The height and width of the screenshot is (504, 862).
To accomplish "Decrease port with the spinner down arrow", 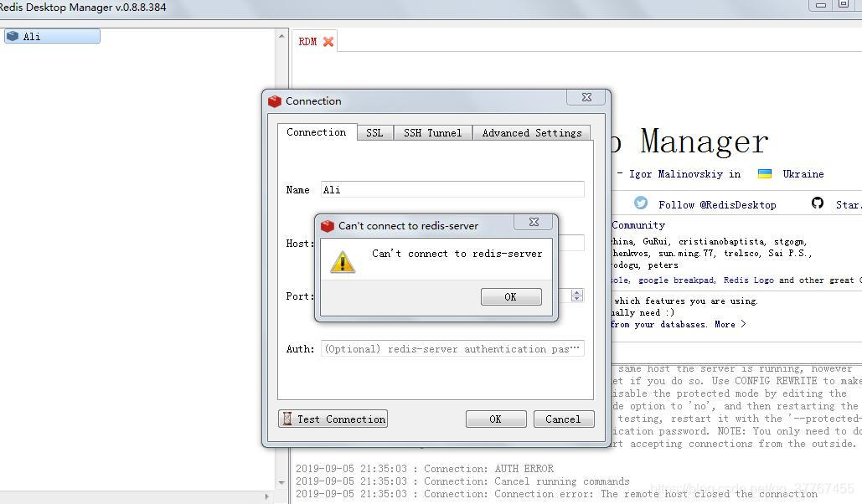I will click(576, 298).
